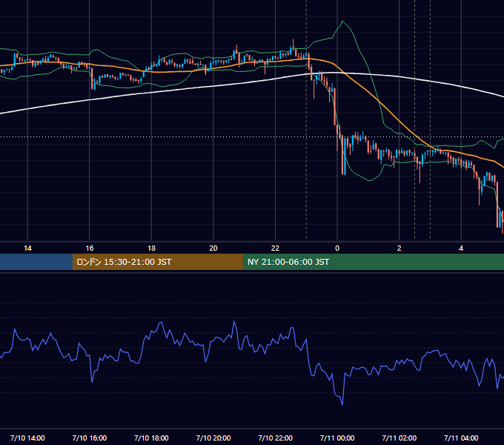Viewport: 504px width, 445px height.
Task: Click the 7/10 16:00 date label
Action: 90,438
